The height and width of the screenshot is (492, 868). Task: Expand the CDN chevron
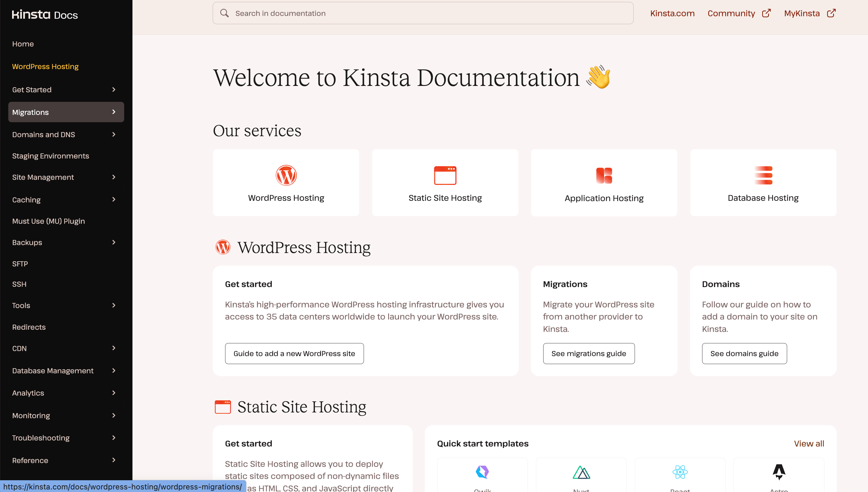coord(114,348)
